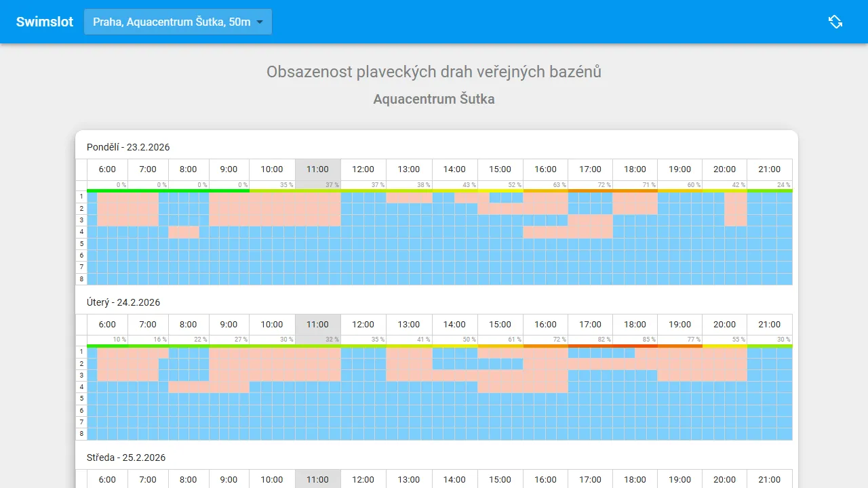Click the green occupancy bar under Monday 7:00
Viewport: 868px width, 488px height.
point(148,190)
